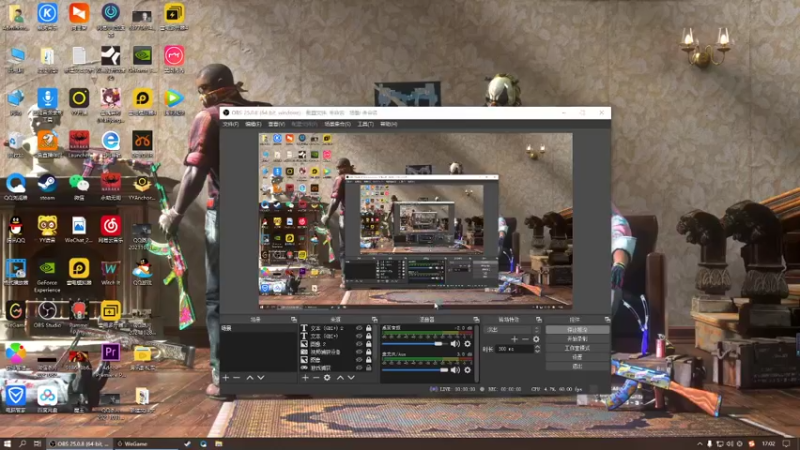The image size is (800, 450).
Task: Remove the scene transition with minus icon
Action: click(x=525, y=339)
